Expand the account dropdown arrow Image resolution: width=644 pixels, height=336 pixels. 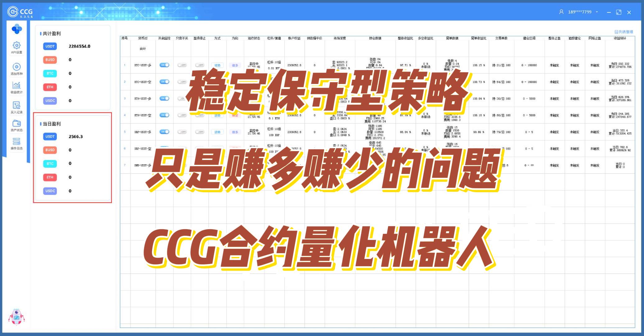597,12
